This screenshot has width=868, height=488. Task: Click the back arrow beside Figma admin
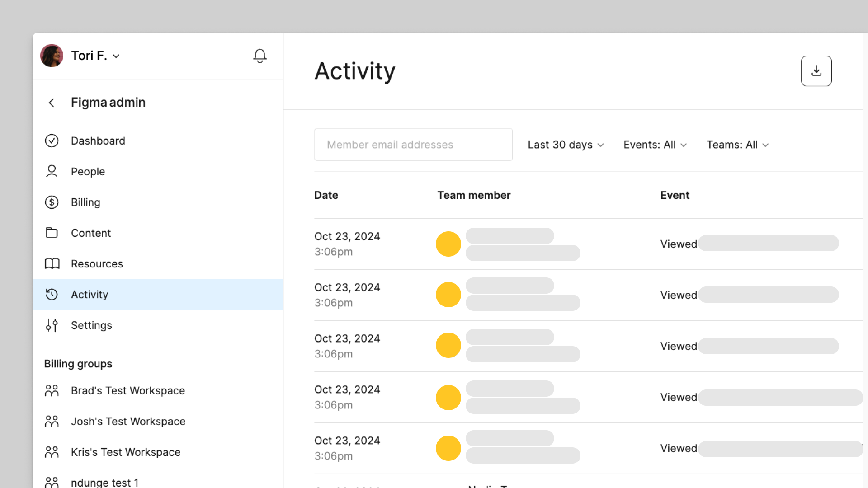pos(52,103)
